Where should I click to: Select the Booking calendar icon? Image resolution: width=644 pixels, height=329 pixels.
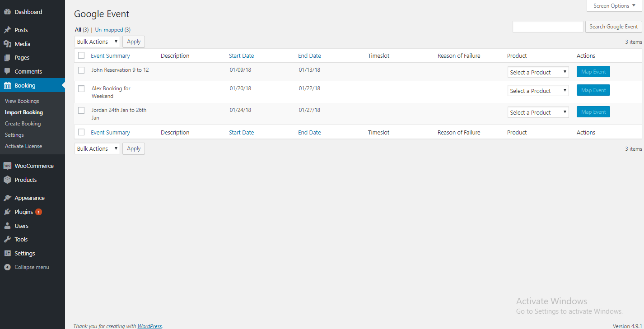point(8,85)
